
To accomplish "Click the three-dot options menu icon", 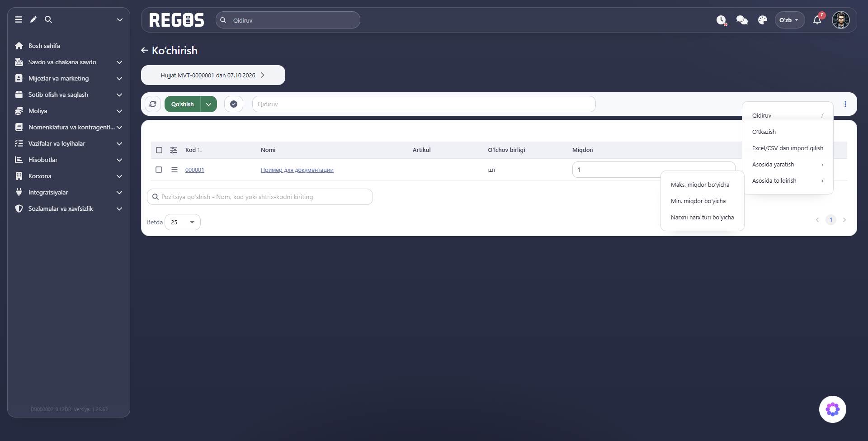I will [845, 104].
